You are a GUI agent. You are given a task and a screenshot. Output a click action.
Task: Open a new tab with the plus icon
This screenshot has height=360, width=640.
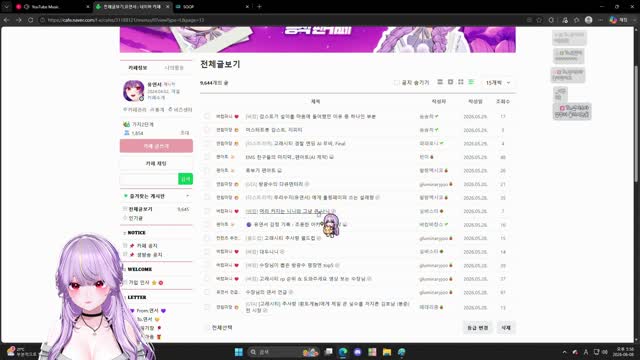(x=259, y=7)
